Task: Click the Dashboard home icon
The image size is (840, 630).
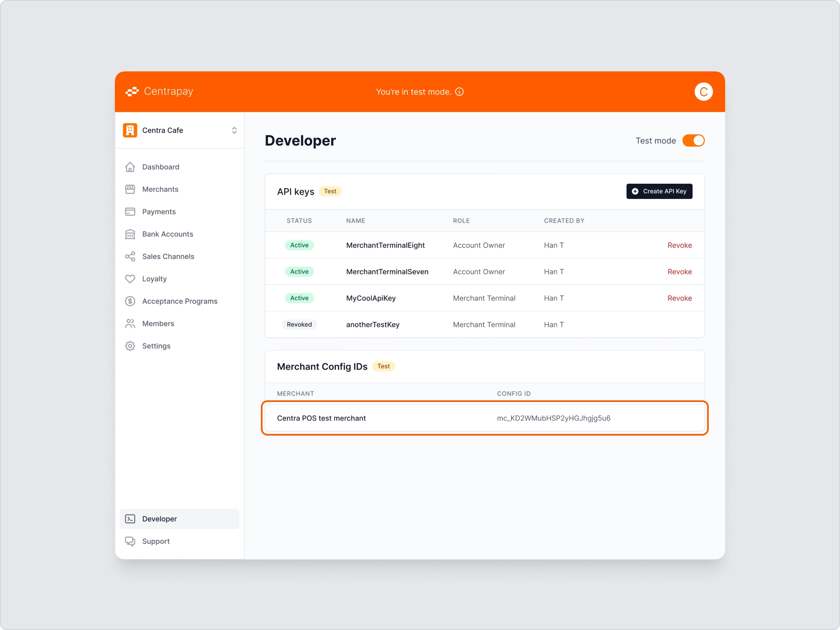Action: pos(130,167)
